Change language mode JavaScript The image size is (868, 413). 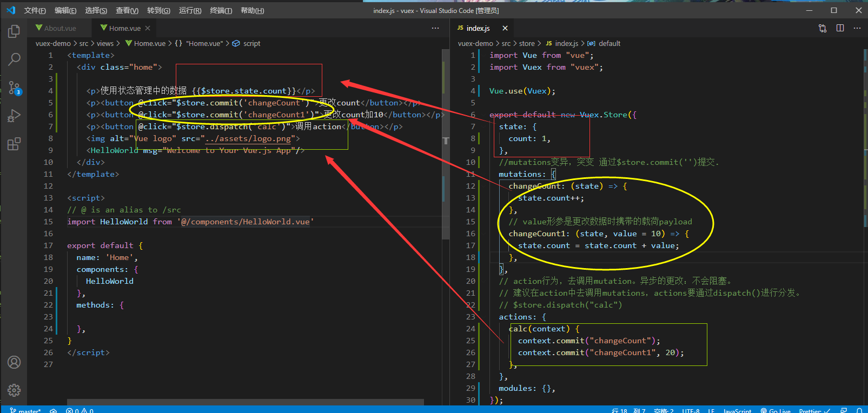[737, 411]
